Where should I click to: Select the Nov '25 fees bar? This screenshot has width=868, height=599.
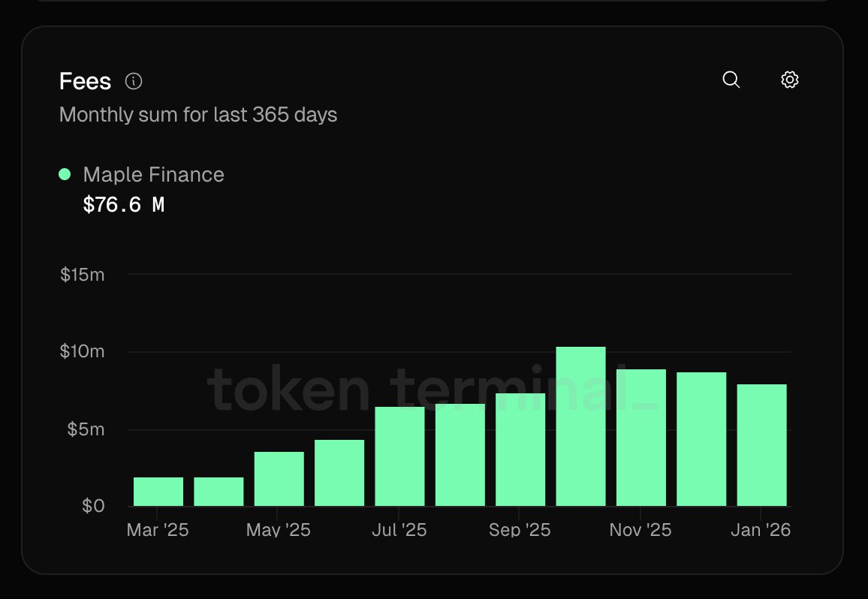[x=640, y=438]
